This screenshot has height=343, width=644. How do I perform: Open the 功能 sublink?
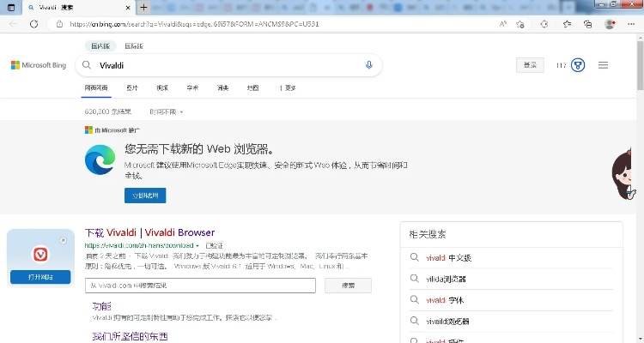pyautogui.click(x=102, y=306)
